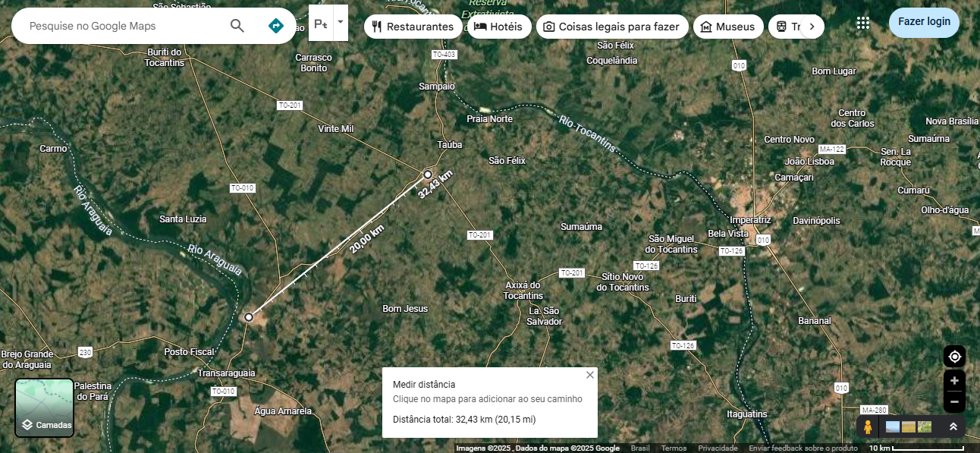Screen dimensions: 980x453
Task: Center map on my location
Action: click(x=954, y=356)
